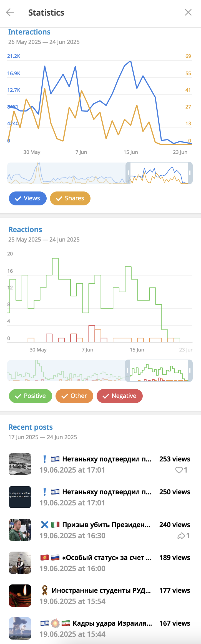This screenshot has height=644, width=201.
Task: Toggle the Shares series filter
Action: pyautogui.click(x=70, y=198)
